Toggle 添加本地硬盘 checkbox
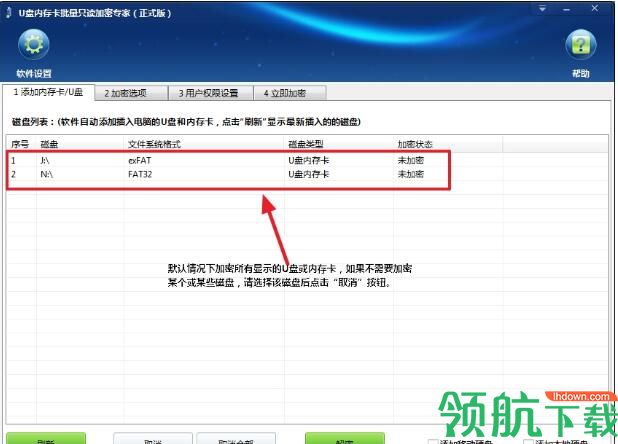This screenshot has width=618, height=444. tap(528, 442)
